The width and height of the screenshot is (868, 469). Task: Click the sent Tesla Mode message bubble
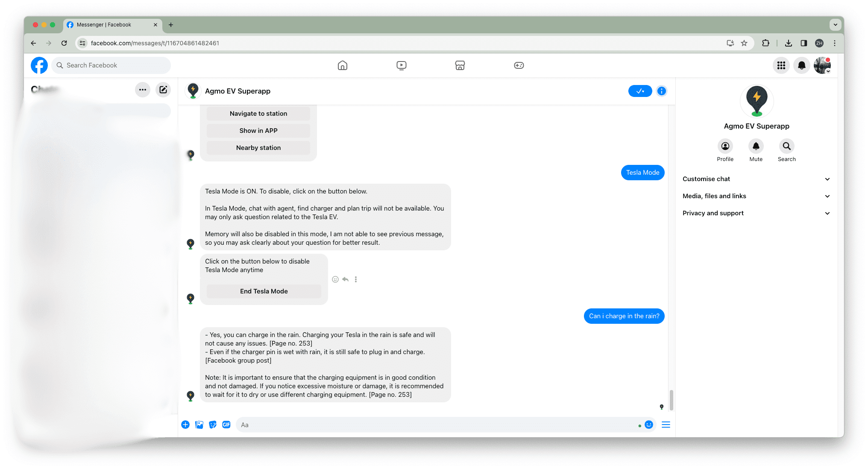click(642, 173)
